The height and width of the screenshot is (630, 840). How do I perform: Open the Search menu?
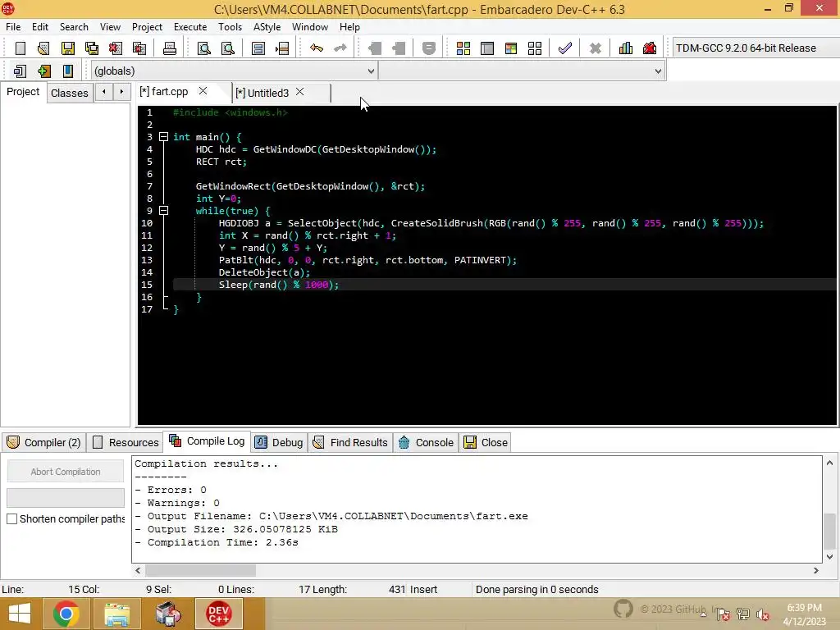(74, 27)
